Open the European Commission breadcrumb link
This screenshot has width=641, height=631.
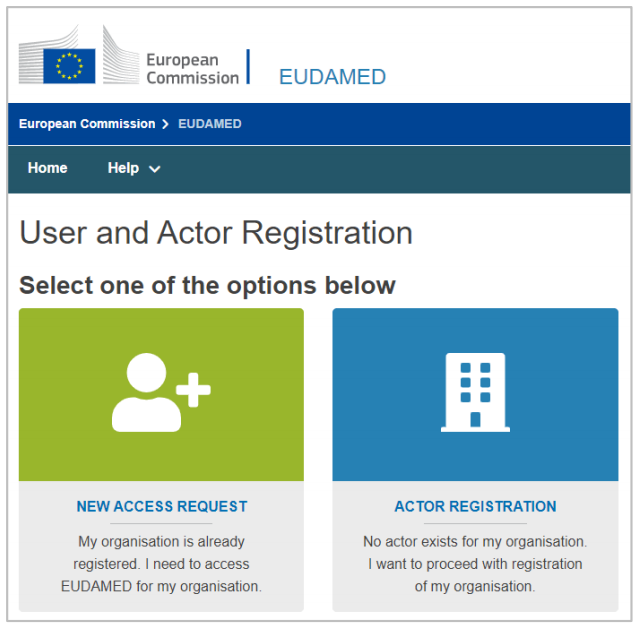coord(87,124)
